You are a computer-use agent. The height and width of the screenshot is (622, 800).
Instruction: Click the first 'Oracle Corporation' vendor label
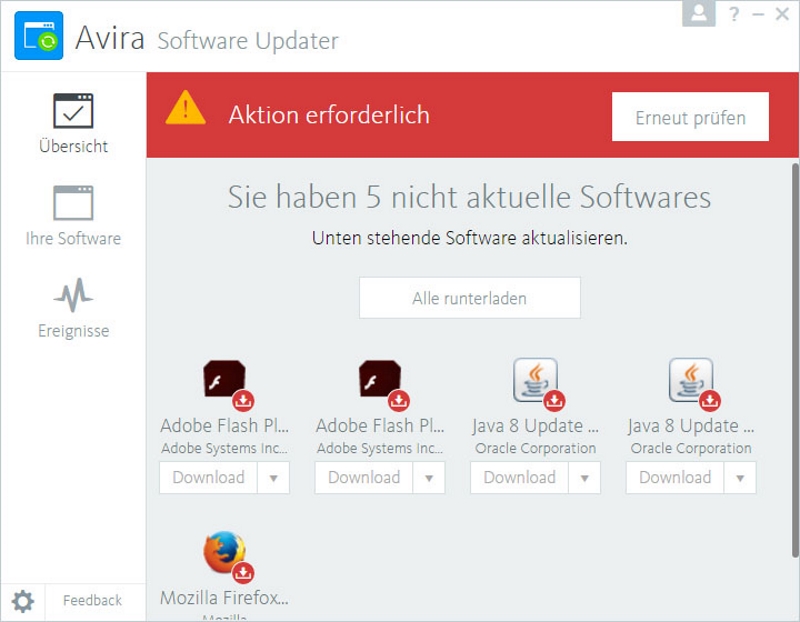tap(536, 448)
